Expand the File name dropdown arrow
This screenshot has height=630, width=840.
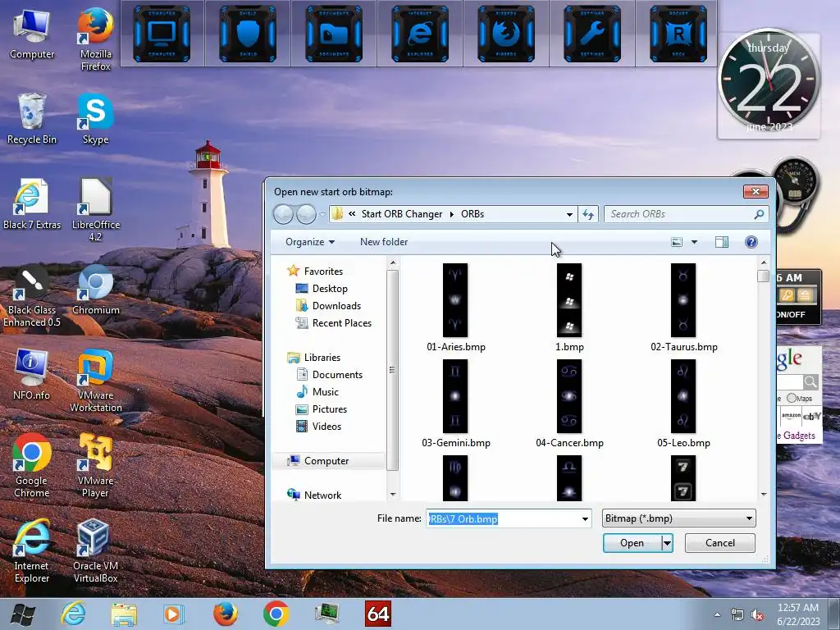(x=585, y=519)
